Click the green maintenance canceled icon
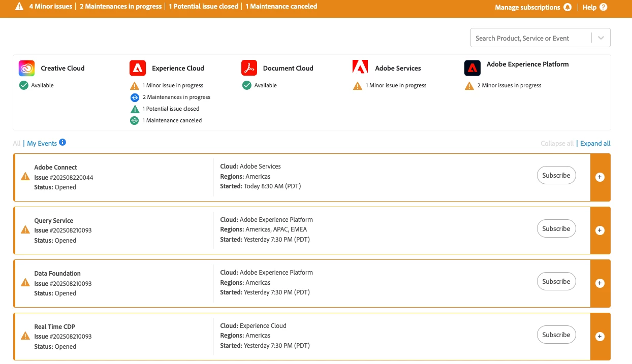The height and width of the screenshot is (364, 632). (x=134, y=120)
